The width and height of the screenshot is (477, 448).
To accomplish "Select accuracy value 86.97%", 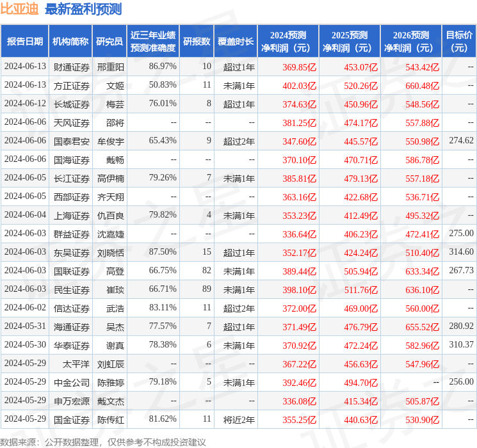I will coord(163,66).
